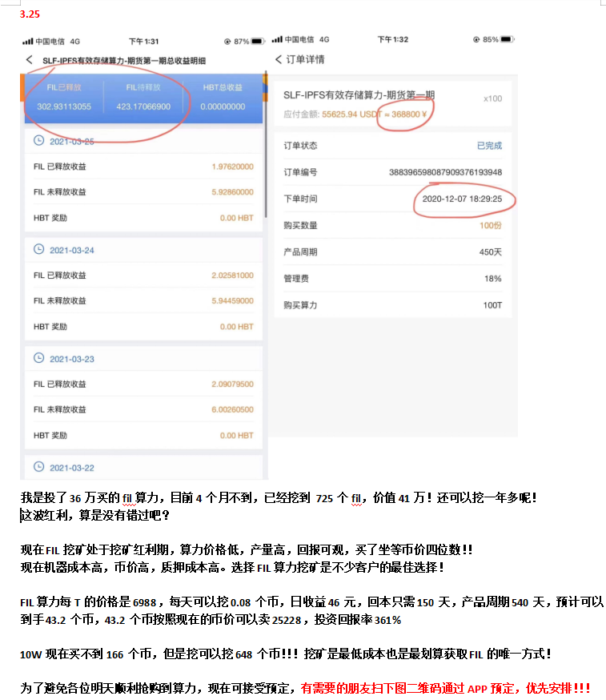
Task: Click the management fee 18% value
Action: pos(493,279)
